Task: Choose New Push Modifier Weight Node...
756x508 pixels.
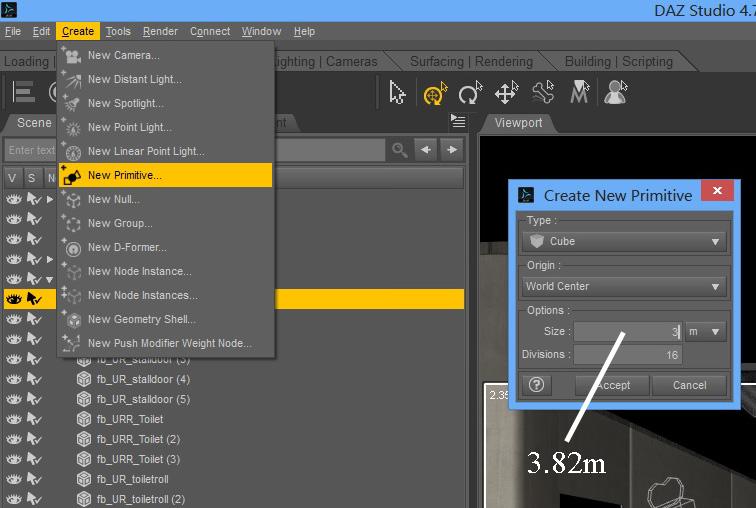Action: coord(165,343)
